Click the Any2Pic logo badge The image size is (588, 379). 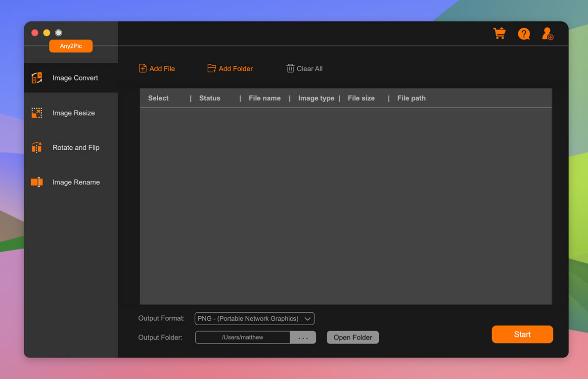tap(71, 45)
